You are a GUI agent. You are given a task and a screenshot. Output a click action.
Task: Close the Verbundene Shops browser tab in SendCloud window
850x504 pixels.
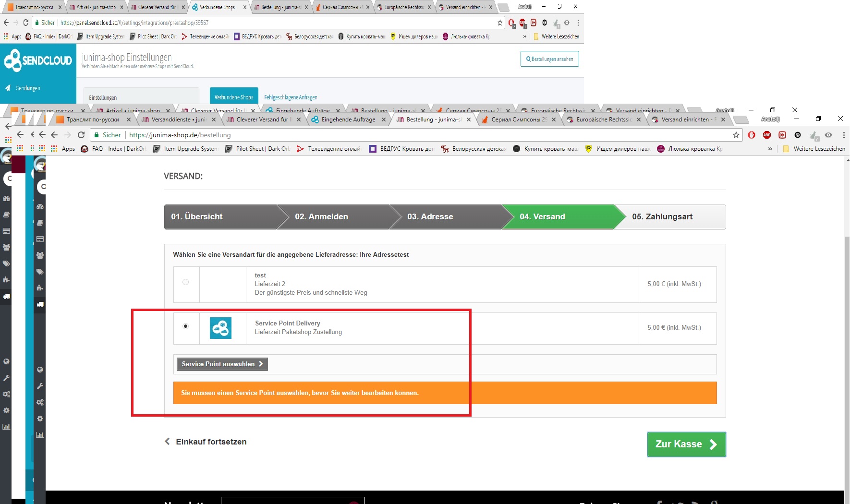click(245, 7)
